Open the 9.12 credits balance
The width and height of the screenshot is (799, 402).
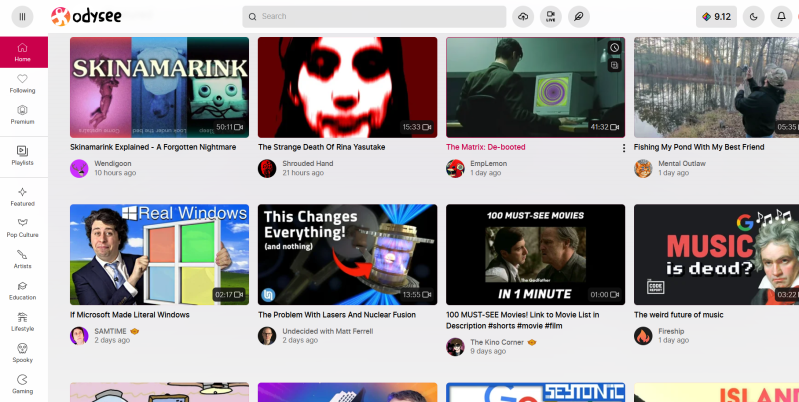[716, 17]
